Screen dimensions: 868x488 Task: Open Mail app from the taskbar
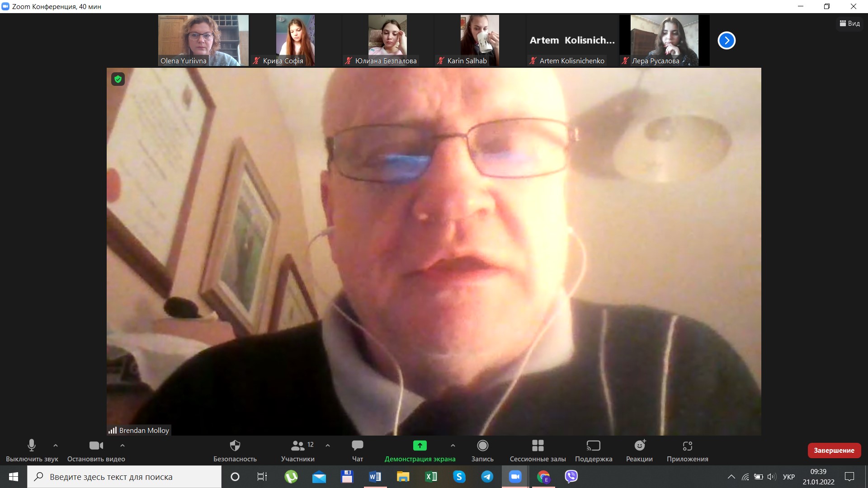[319, 477]
